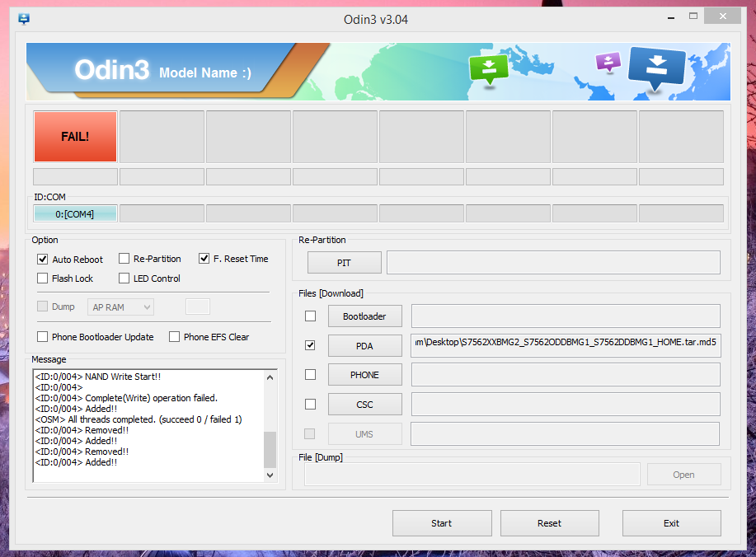Click 'NAND Write Start!!' log line

coord(98,377)
